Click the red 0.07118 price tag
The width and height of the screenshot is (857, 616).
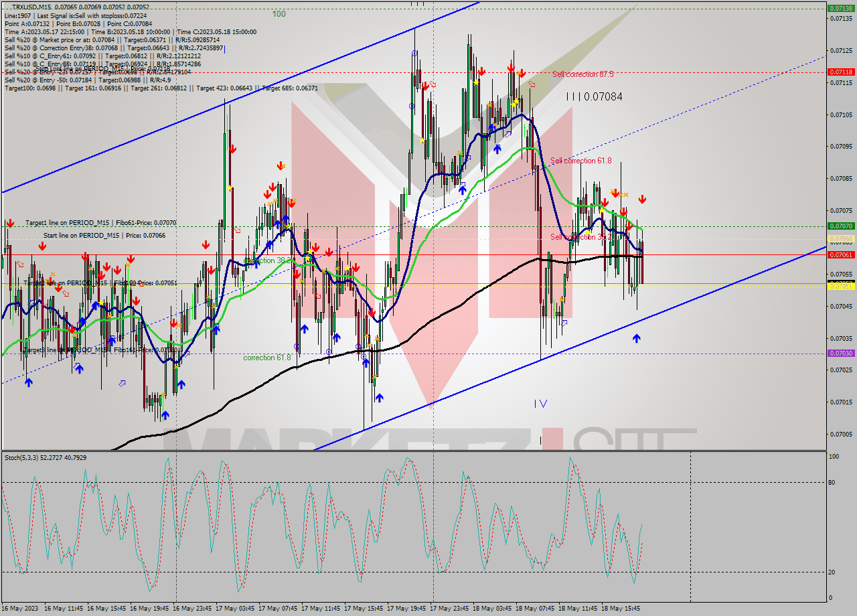840,72
